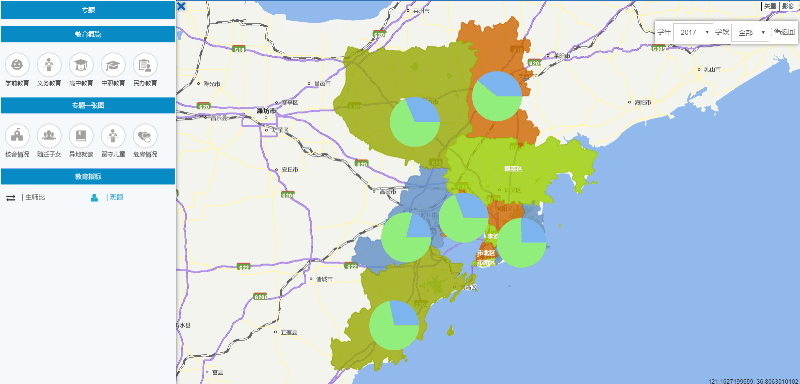
Task: Open the 民办教育 private education icon
Action: [x=145, y=65]
